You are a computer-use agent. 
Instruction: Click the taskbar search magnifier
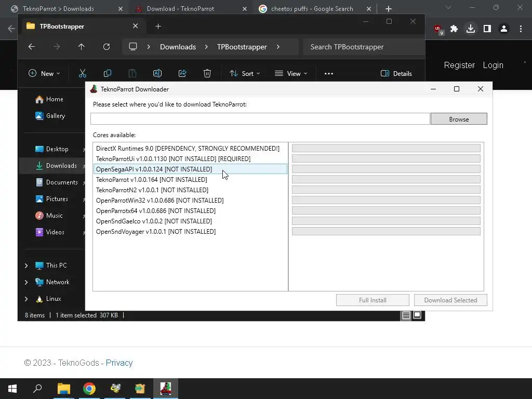click(x=37, y=389)
